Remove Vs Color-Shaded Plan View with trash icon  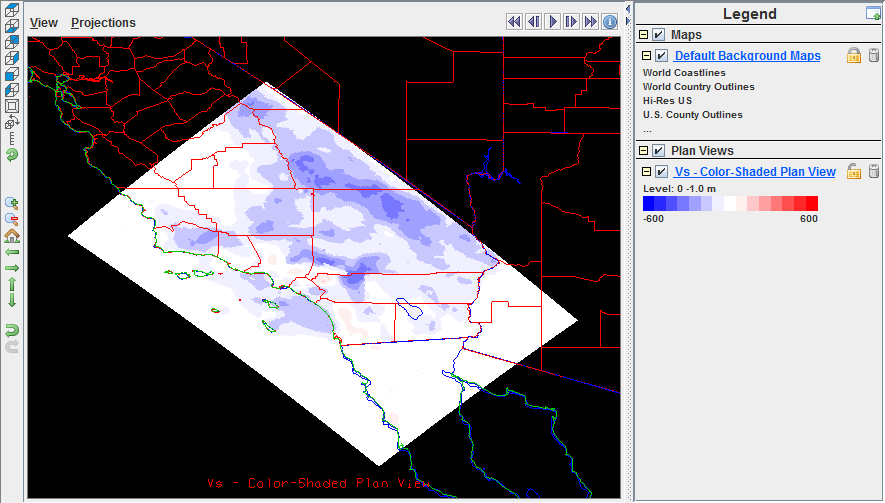pos(874,172)
